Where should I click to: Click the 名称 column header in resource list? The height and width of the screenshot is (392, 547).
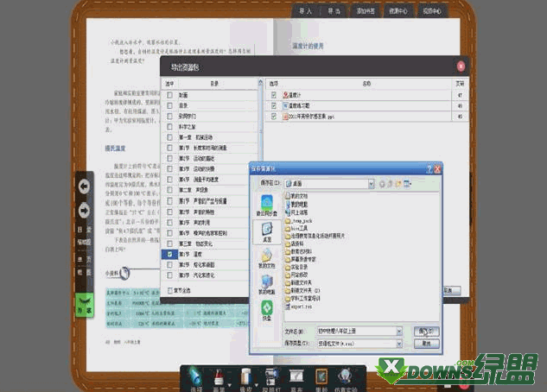click(x=366, y=84)
